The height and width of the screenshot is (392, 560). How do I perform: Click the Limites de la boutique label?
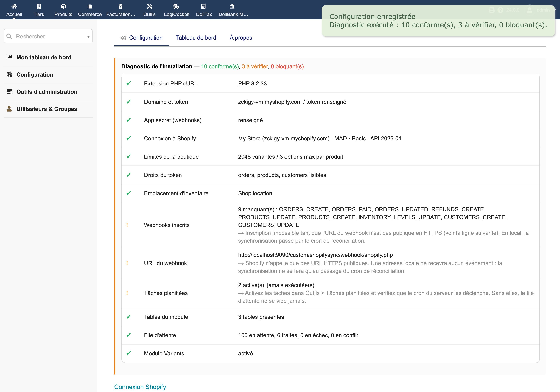[171, 157]
